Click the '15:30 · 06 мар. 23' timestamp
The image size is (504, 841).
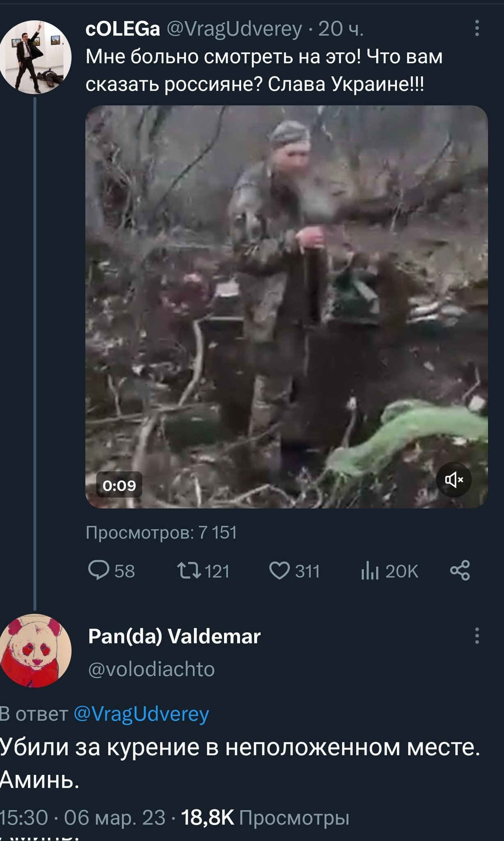[82, 817]
